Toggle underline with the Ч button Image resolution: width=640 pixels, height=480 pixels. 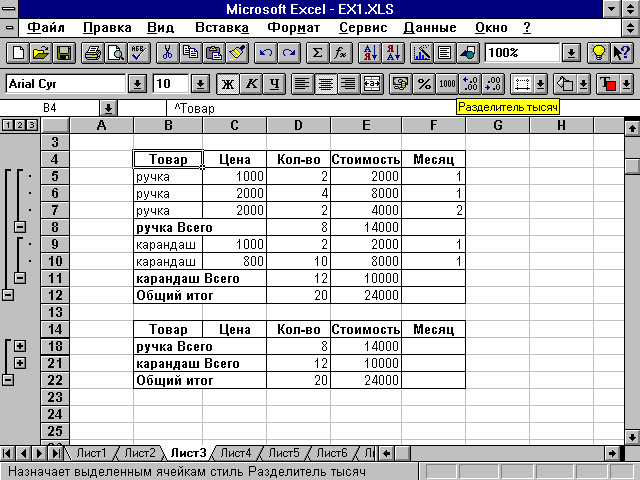(274, 84)
